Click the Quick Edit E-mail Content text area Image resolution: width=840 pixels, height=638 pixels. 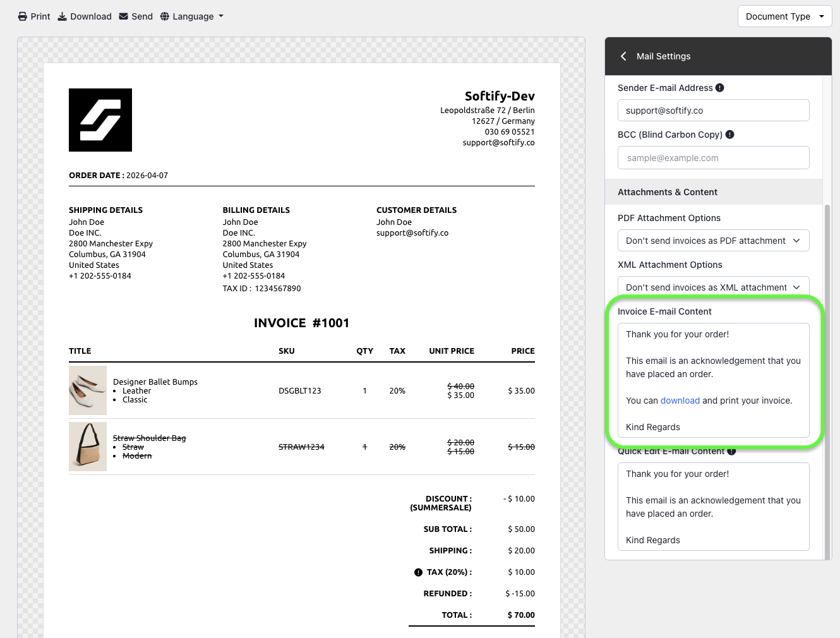[x=713, y=507]
